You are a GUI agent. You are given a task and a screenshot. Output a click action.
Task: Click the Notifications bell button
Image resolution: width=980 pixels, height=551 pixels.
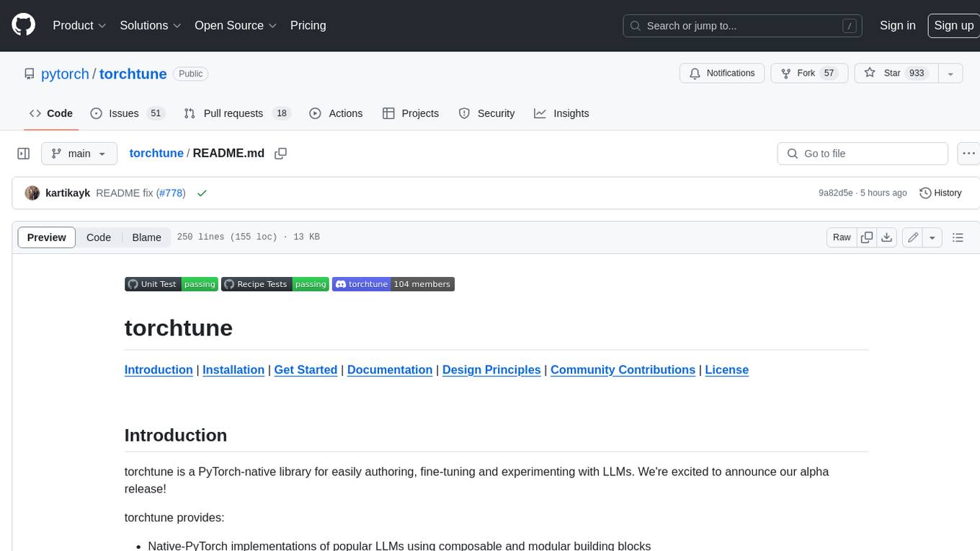(722, 73)
